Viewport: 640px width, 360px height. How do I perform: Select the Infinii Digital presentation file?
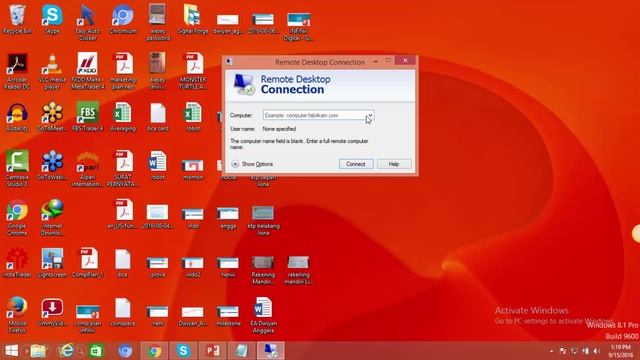pos(298,26)
